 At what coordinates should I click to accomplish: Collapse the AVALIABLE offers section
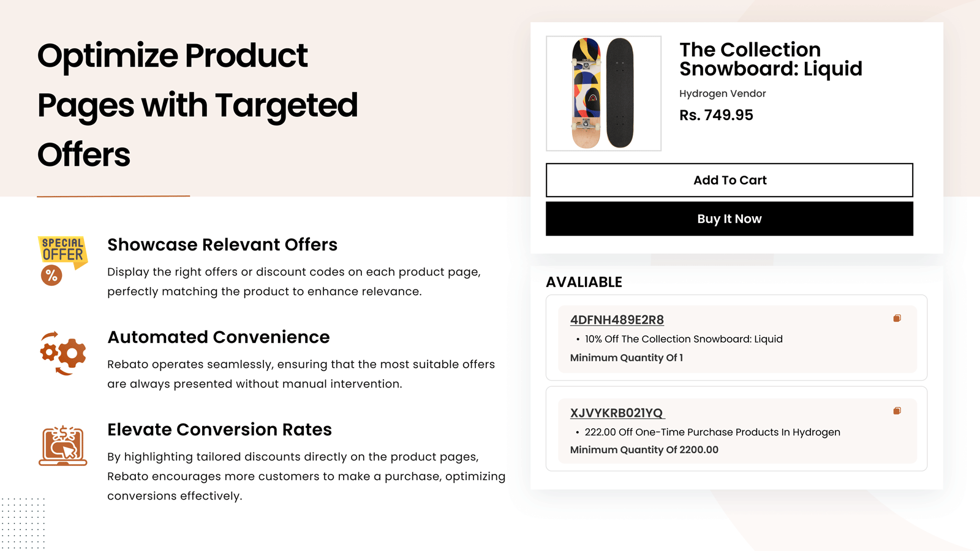point(584,282)
